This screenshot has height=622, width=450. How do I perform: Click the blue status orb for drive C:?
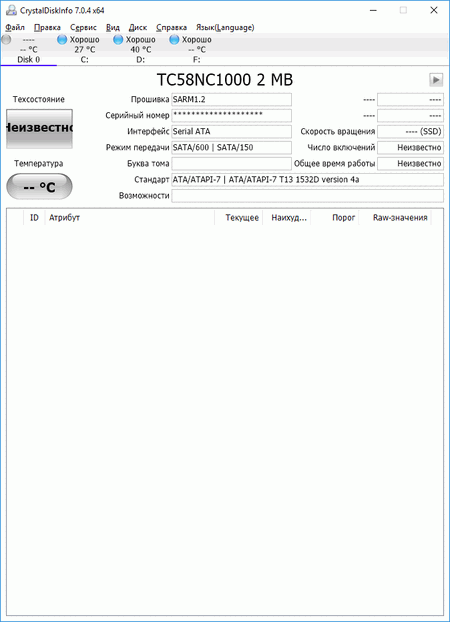pos(62,40)
